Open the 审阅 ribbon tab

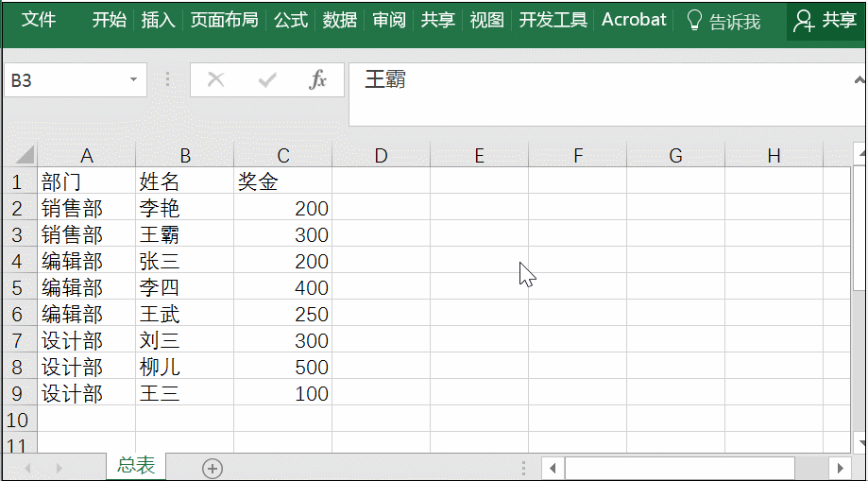[x=388, y=21]
